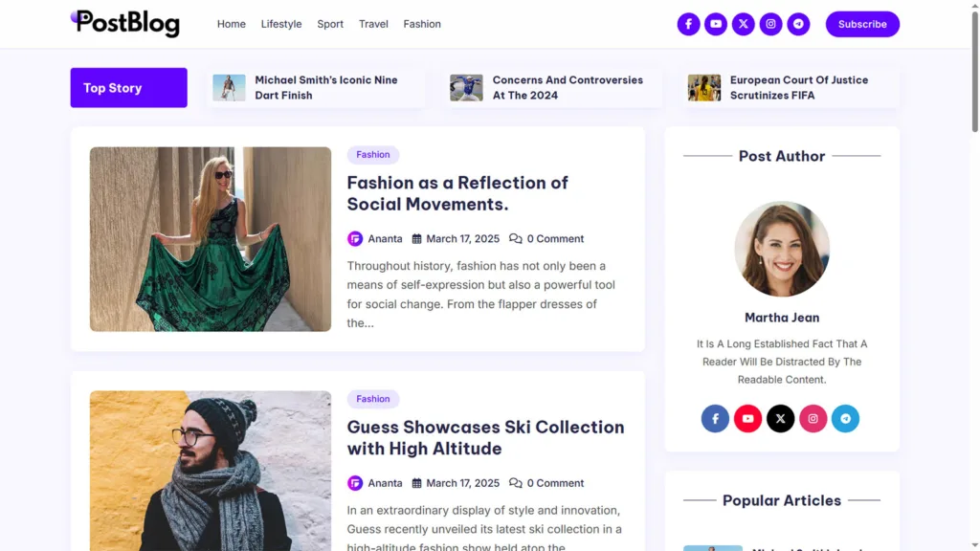Click comment icon on Ski Collection post
The height and width of the screenshot is (551, 980).
click(x=515, y=483)
